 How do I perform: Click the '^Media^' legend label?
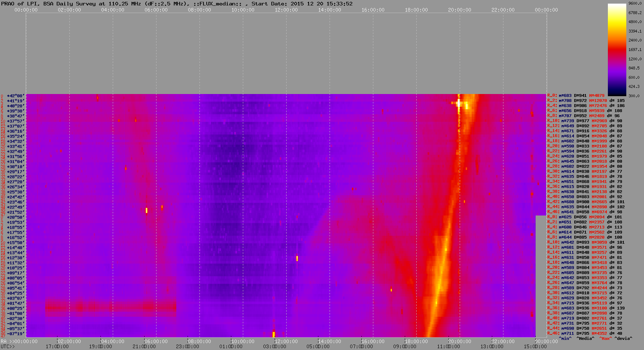tap(585, 338)
